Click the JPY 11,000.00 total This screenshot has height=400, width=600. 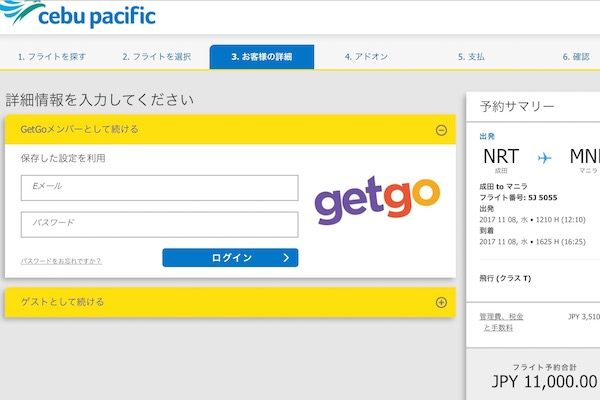545,382
